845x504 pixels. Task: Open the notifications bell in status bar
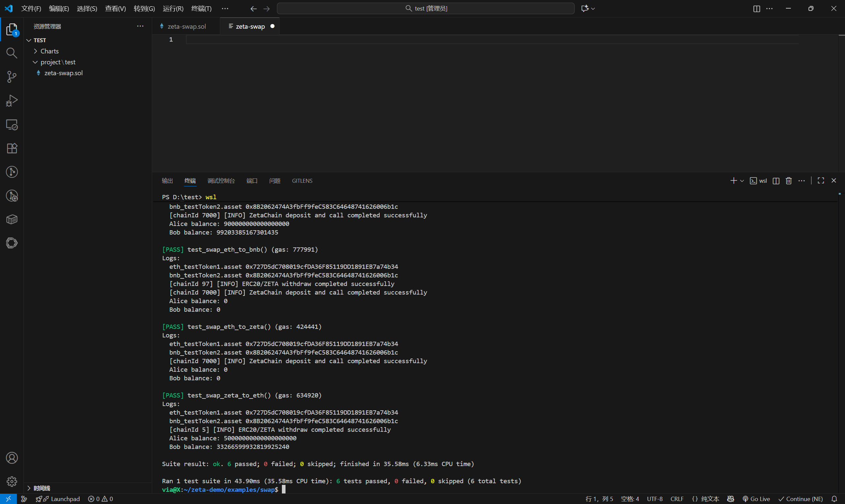[x=834, y=499]
